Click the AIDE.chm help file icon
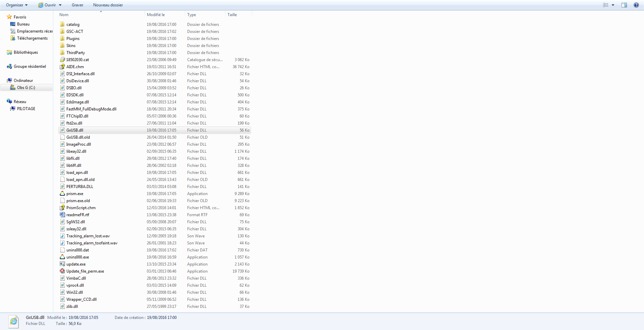 (62, 67)
